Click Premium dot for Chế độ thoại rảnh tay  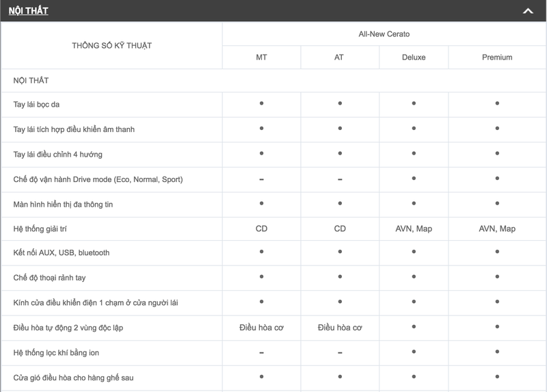pyautogui.click(x=497, y=277)
